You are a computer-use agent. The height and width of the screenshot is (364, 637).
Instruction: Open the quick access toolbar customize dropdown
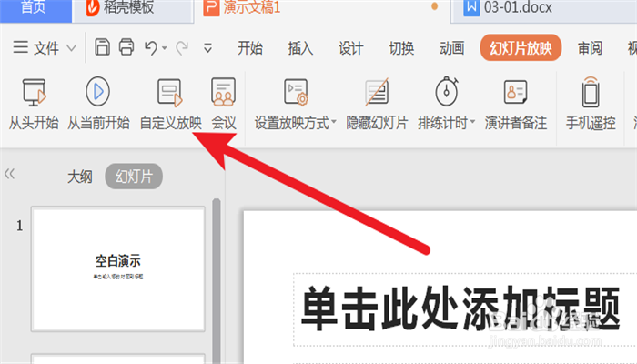(208, 48)
